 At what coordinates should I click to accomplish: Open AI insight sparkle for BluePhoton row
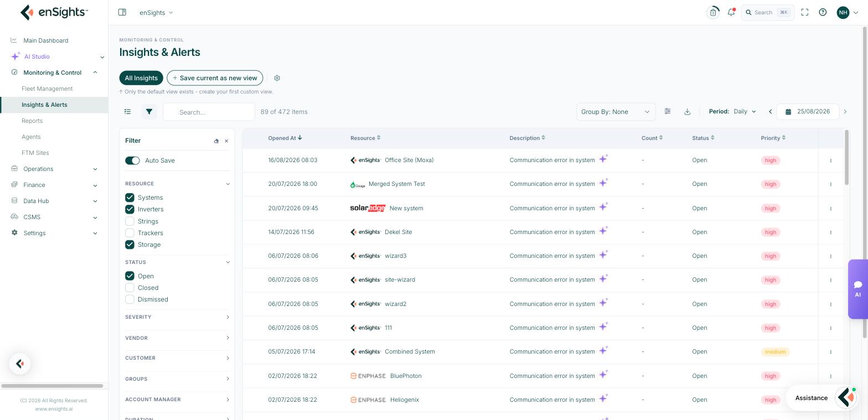point(603,375)
